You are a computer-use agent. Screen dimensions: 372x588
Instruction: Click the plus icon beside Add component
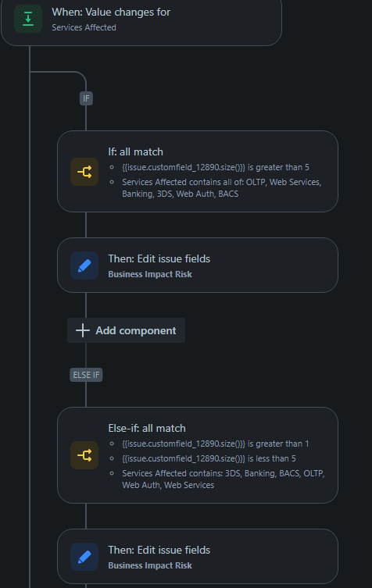pos(83,330)
